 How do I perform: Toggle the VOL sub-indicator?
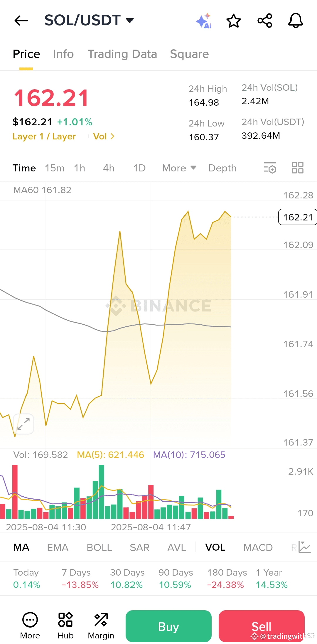[x=215, y=547]
